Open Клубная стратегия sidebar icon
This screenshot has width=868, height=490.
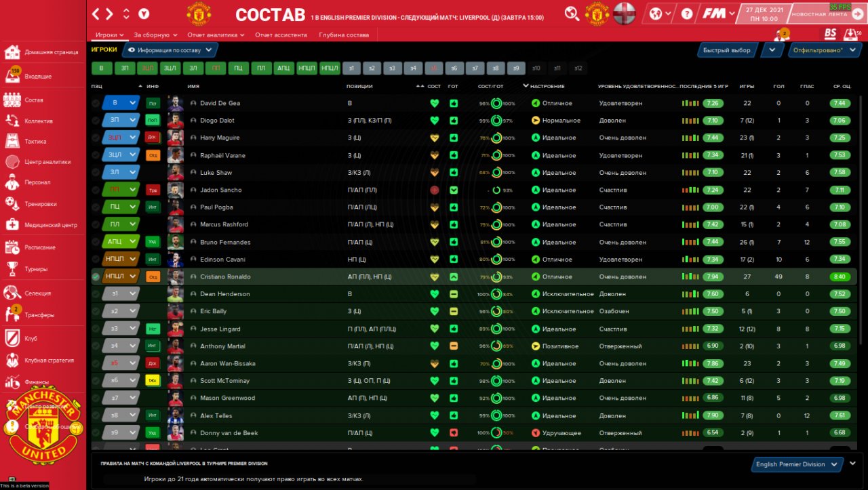coord(12,360)
